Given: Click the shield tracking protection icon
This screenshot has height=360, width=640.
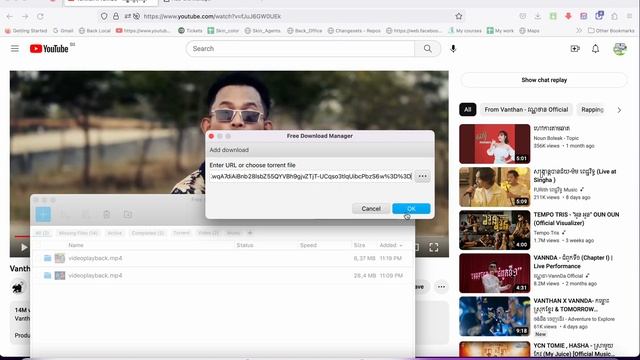Looking at the screenshot, I should coord(104,16).
